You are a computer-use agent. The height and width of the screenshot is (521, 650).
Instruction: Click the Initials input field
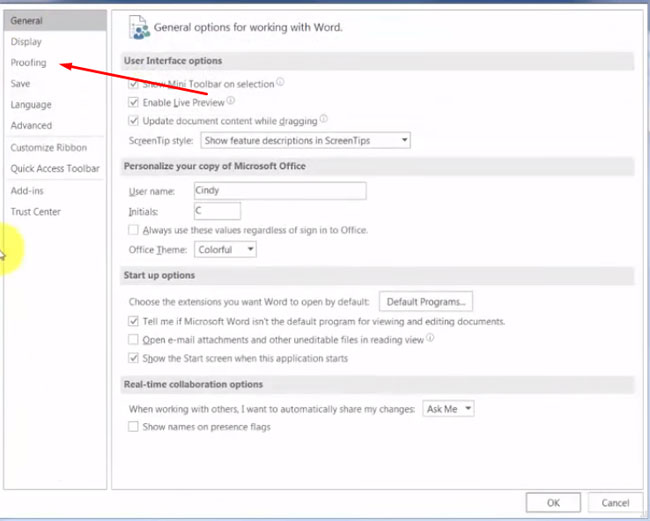(217, 211)
